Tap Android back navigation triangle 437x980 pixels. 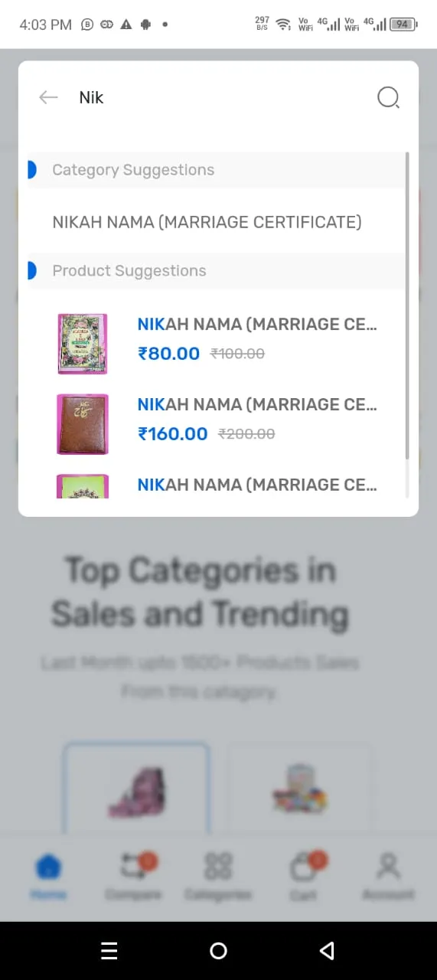pyautogui.click(x=328, y=950)
